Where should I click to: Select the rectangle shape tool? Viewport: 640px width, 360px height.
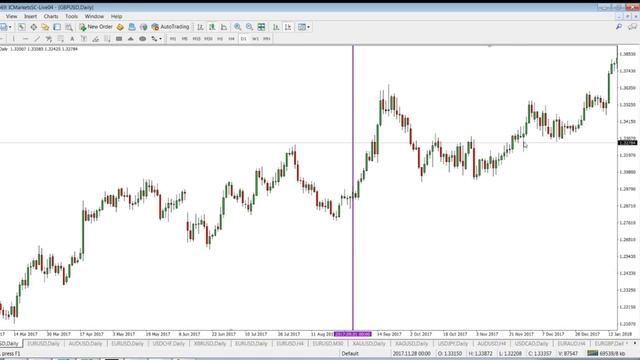[119, 39]
